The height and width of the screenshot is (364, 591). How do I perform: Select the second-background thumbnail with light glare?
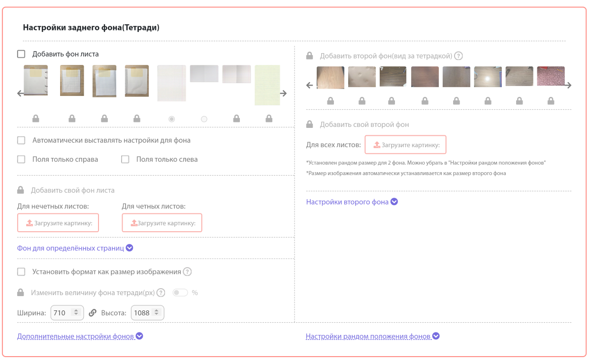[x=488, y=77]
